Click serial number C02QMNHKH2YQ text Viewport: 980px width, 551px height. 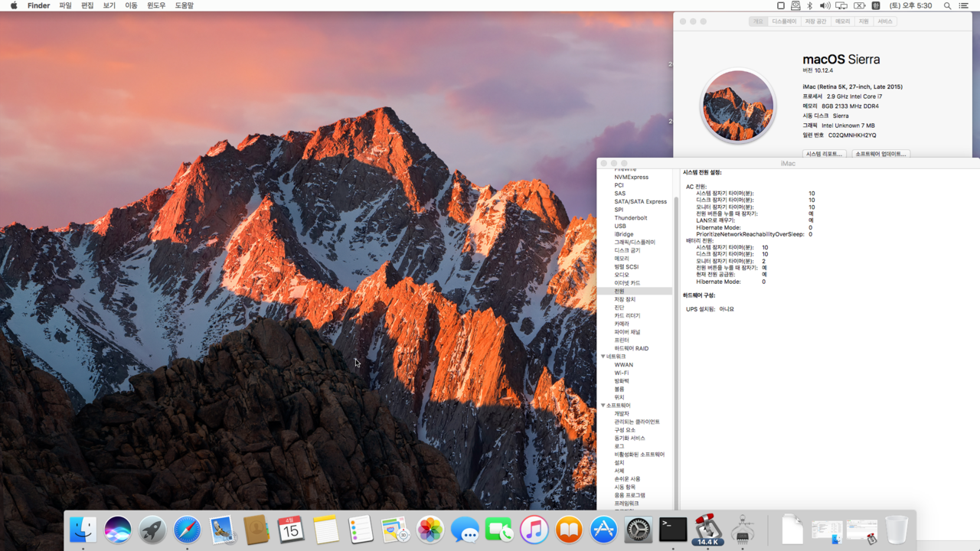pyautogui.click(x=852, y=135)
